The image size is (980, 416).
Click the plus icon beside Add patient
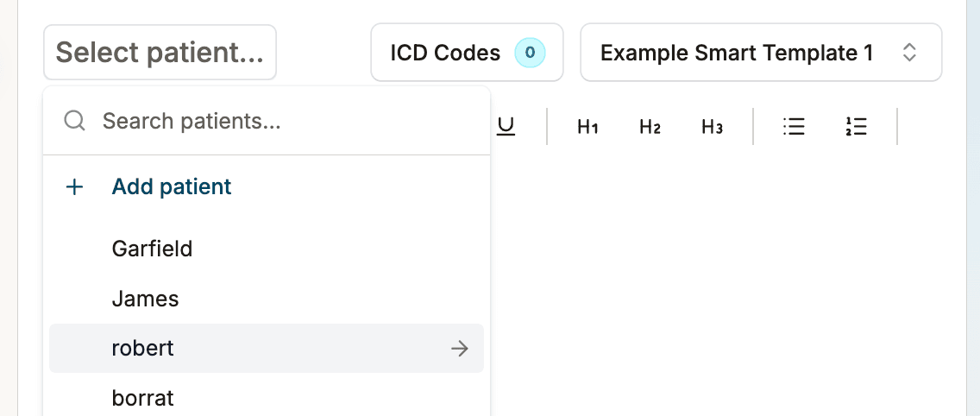coord(75,186)
